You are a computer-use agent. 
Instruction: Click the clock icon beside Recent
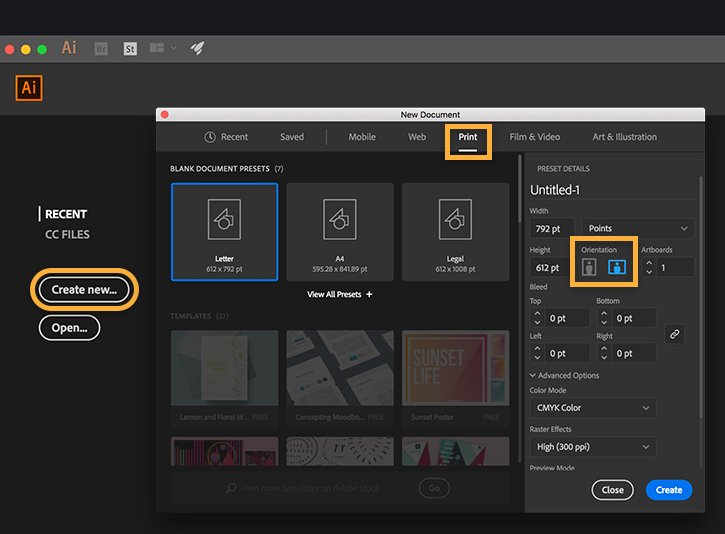click(210, 137)
